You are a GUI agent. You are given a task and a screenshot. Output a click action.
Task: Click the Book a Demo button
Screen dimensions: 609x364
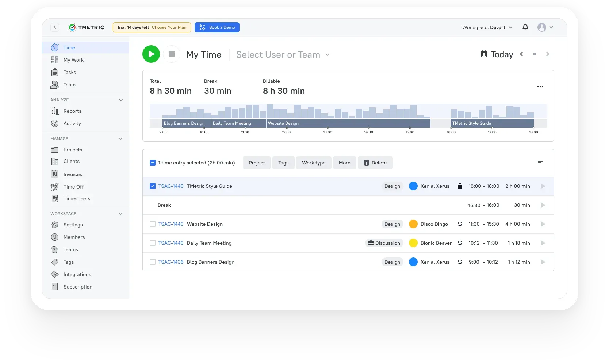(x=217, y=27)
